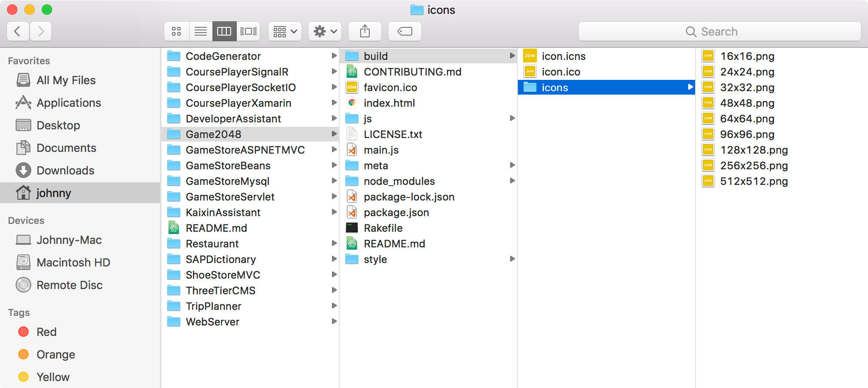
Task: Expand the node_modules folder arrow
Action: (x=512, y=181)
